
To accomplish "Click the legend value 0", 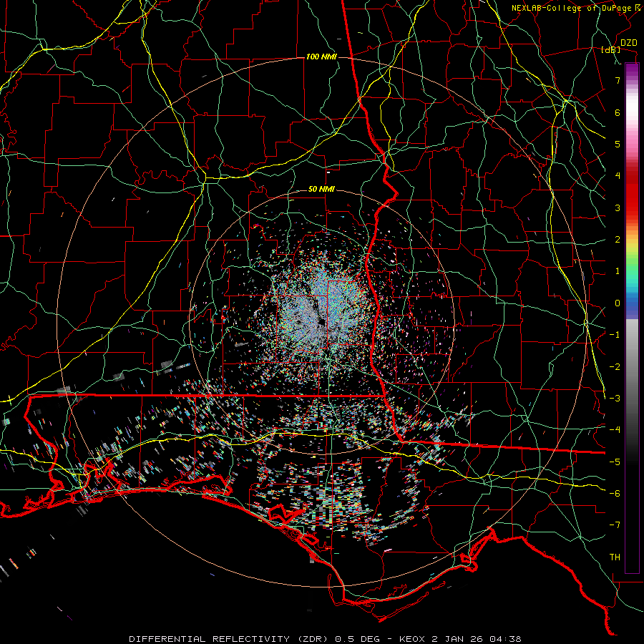I will tap(618, 303).
